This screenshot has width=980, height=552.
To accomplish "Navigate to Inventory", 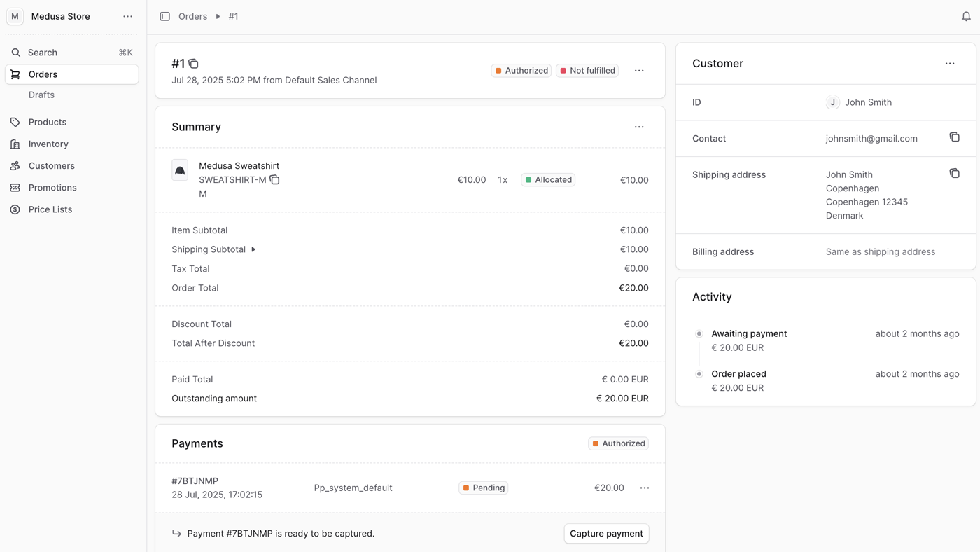I will (72, 144).
